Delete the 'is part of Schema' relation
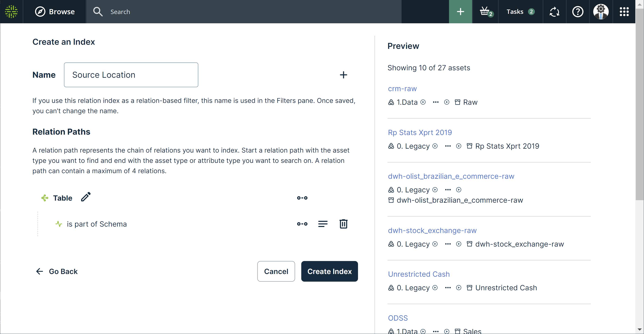Screen dimensions: 644x334 (343, 224)
